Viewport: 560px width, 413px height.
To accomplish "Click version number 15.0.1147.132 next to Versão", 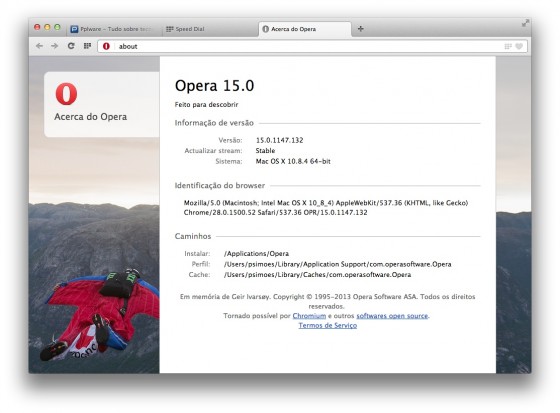I will click(x=280, y=140).
